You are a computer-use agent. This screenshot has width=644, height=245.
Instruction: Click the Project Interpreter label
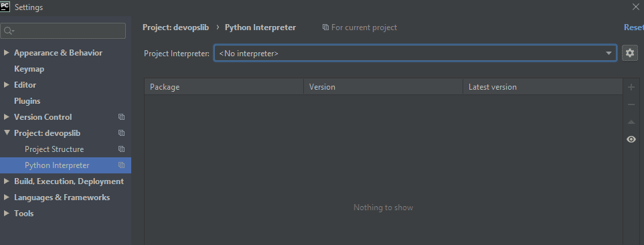177,54
